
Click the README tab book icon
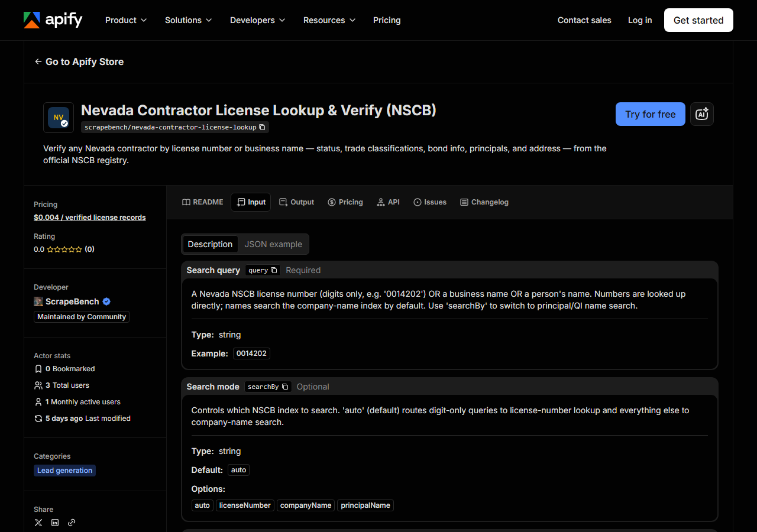pos(186,202)
